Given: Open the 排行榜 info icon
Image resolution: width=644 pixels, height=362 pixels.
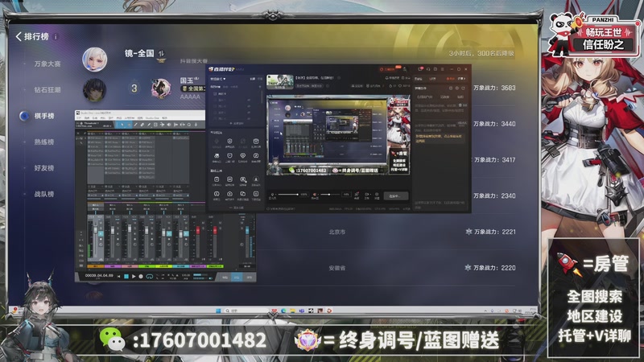Looking at the screenshot, I should pyautogui.click(x=56, y=36).
